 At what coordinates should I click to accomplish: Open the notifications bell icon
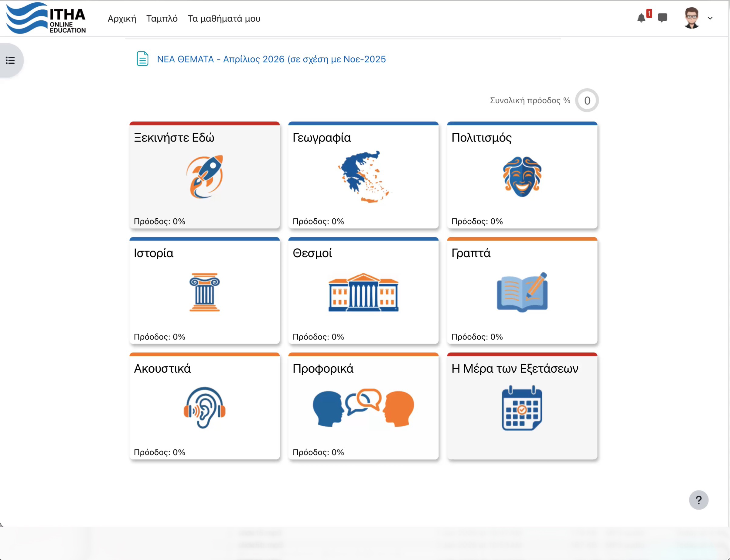tap(641, 18)
